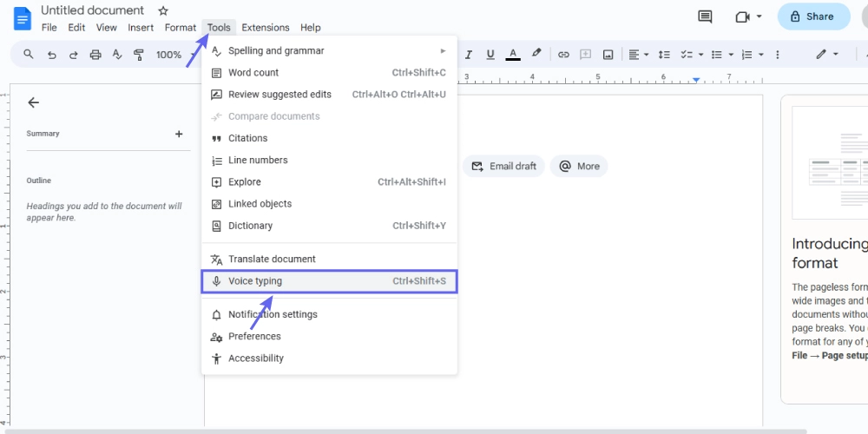Open Accessibility settings menu item
Screen dimensions: 868x434
pos(329,358)
